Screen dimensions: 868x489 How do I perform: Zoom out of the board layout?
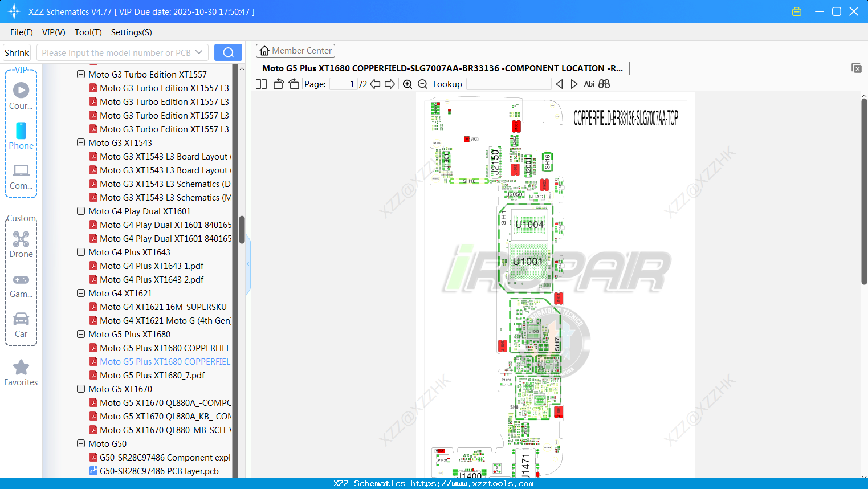422,84
